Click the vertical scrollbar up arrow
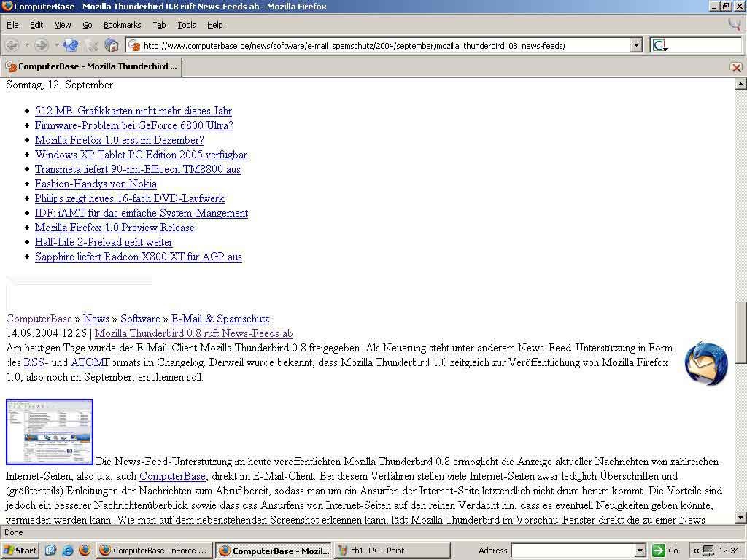The height and width of the screenshot is (560, 747). [741, 85]
